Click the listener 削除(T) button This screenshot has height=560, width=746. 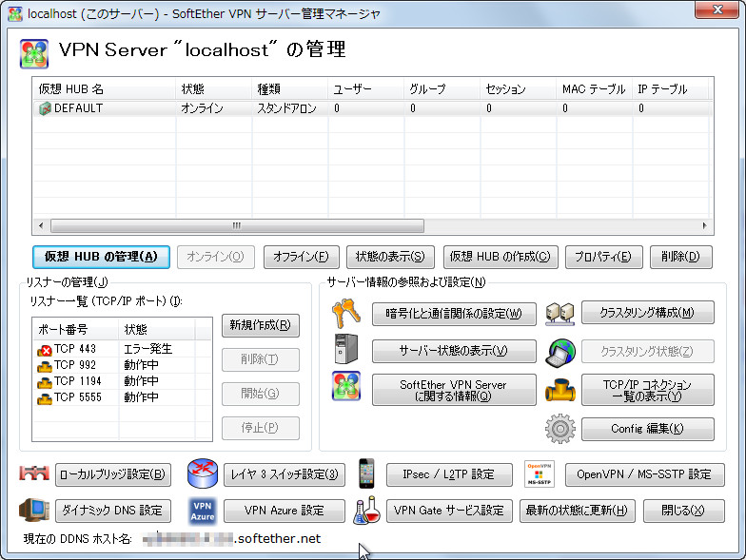click(261, 359)
